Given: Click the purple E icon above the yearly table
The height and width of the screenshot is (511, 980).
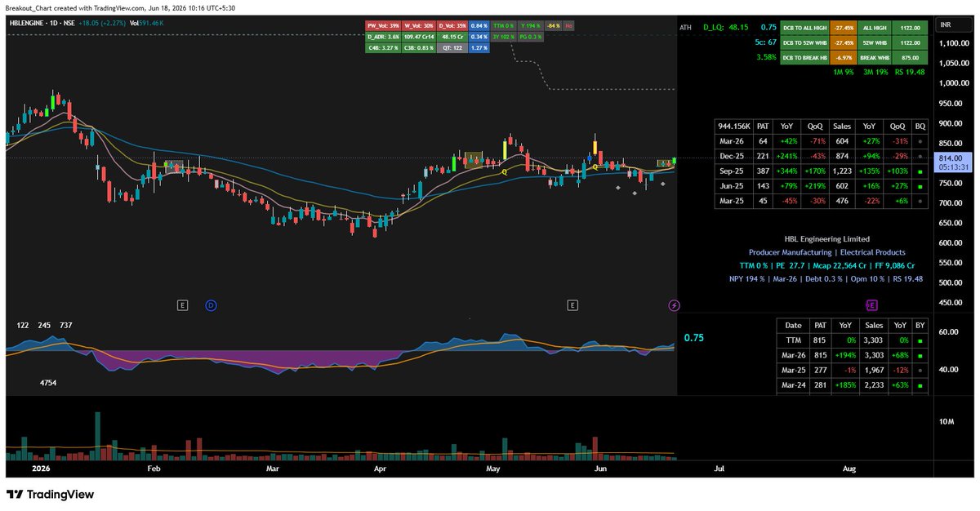Looking at the screenshot, I should 871,305.
